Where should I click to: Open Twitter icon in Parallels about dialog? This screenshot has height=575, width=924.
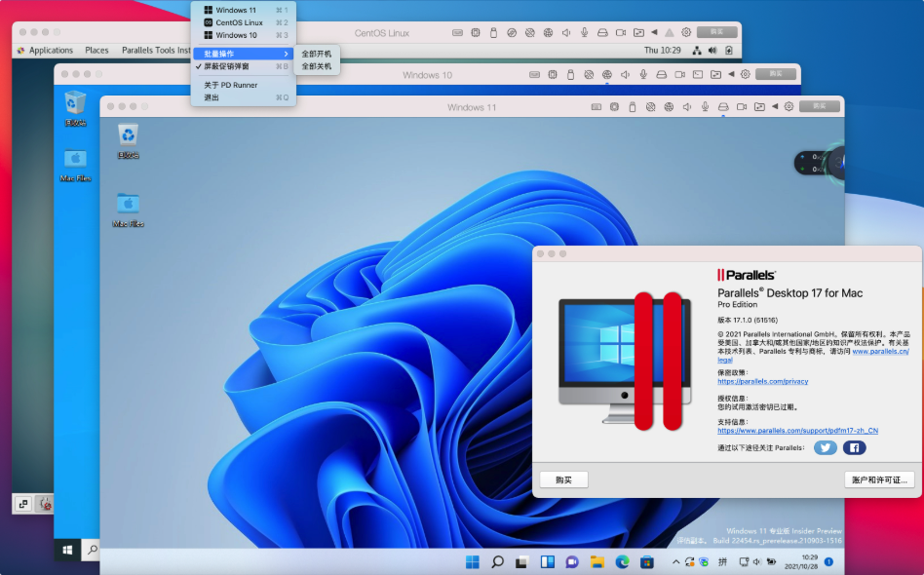(x=825, y=447)
